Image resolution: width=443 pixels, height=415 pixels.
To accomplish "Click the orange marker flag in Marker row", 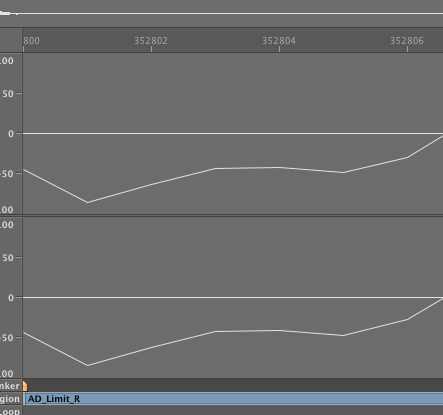I will tap(25, 386).
